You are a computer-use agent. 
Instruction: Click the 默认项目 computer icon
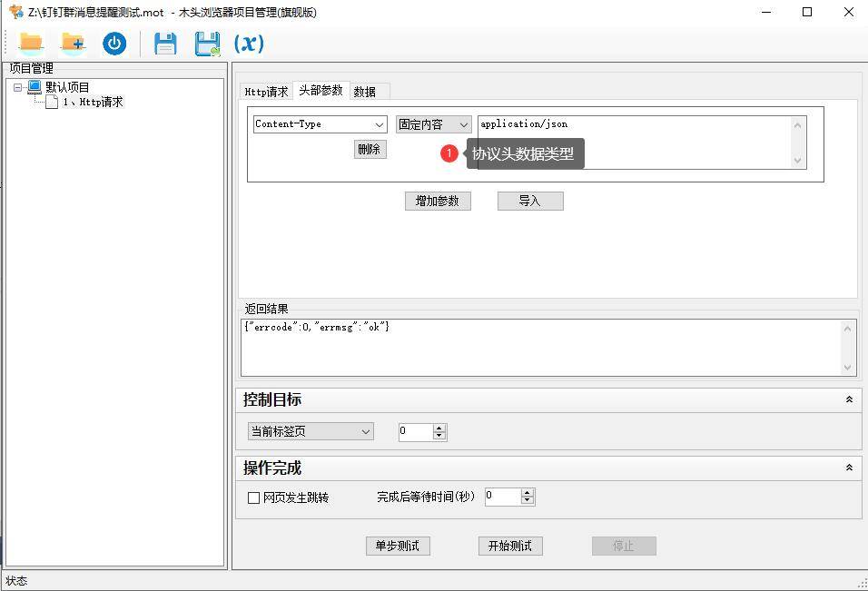click(35, 87)
